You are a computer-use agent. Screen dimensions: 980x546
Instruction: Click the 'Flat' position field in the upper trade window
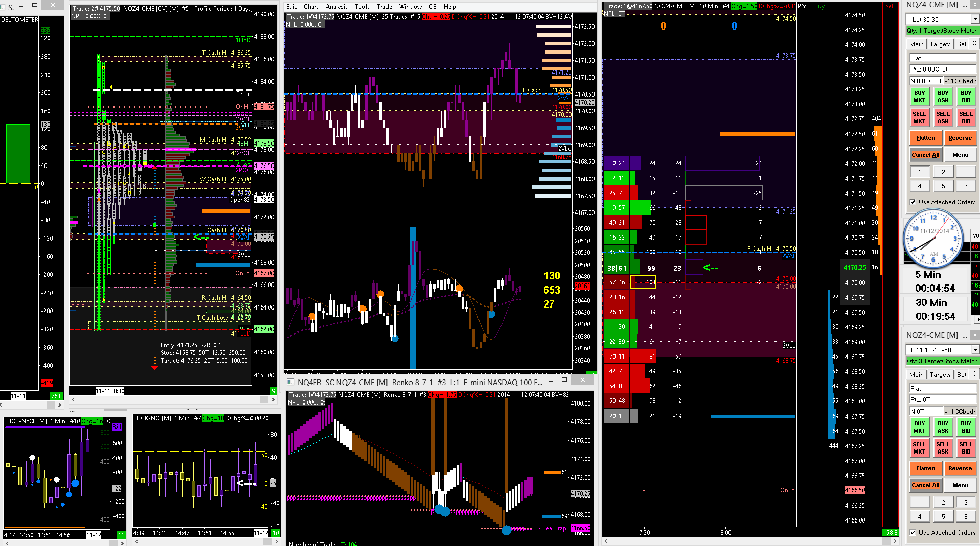(x=943, y=58)
